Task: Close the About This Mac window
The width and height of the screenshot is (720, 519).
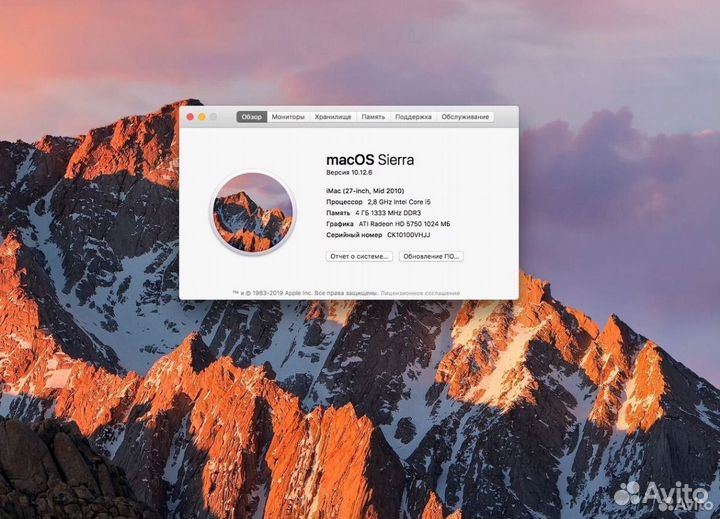Action: pos(190,117)
